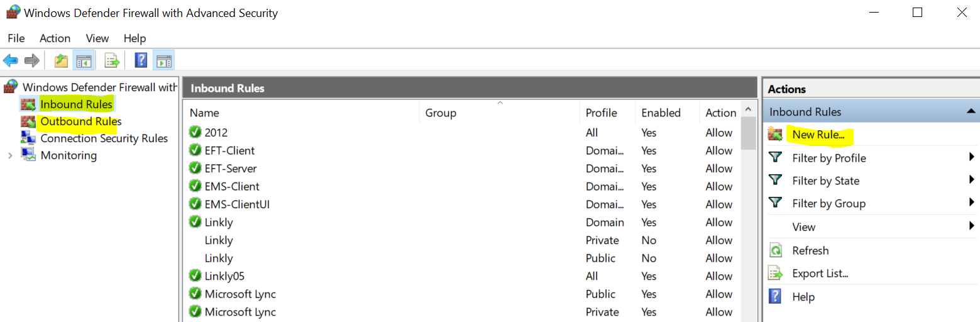Click New Rule... in Actions pane
This screenshot has width=980, height=322.
tap(818, 135)
